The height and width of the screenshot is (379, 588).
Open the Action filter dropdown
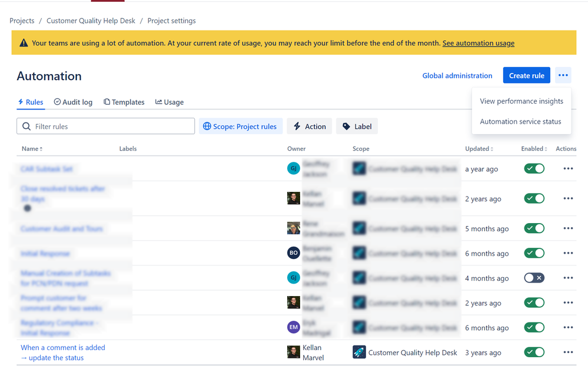tap(310, 127)
